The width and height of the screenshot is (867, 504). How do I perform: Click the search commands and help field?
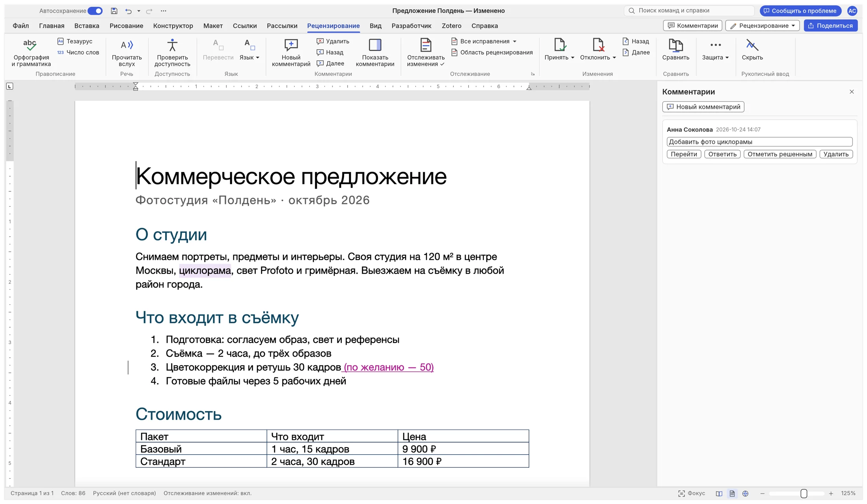point(689,11)
